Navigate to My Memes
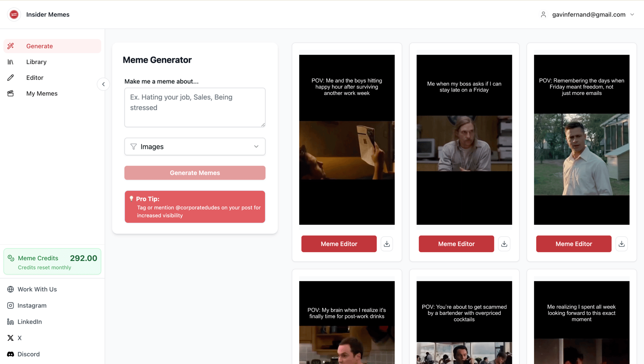 click(42, 93)
